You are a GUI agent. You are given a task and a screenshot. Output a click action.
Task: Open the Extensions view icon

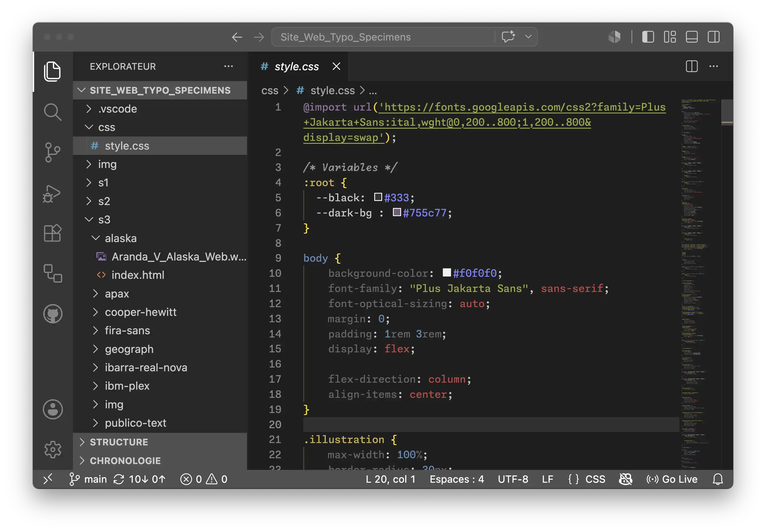coord(52,233)
